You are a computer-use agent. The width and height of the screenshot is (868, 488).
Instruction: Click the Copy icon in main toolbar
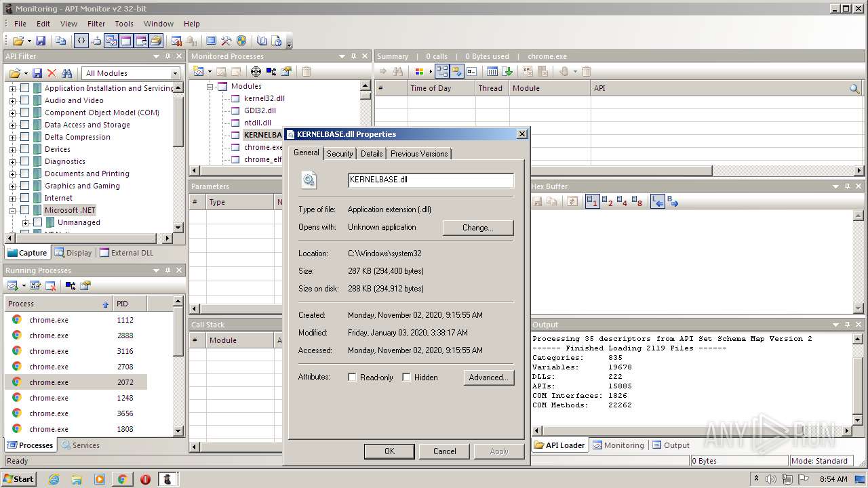point(60,41)
